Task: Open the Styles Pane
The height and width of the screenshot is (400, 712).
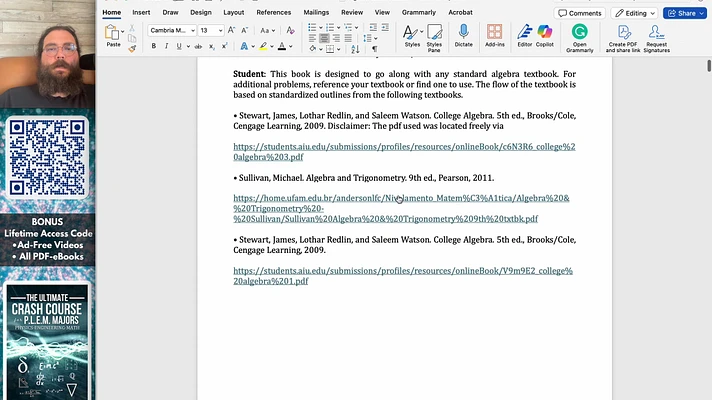Action: [x=434, y=38]
